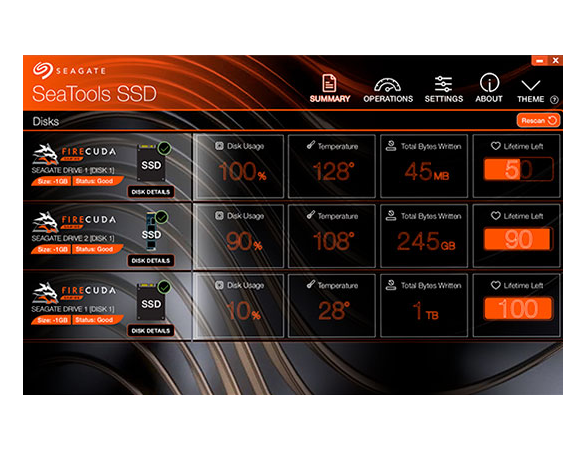Click the Lifetime Left bar showing 50
This screenshot has width=585, height=450.
pos(518,169)
